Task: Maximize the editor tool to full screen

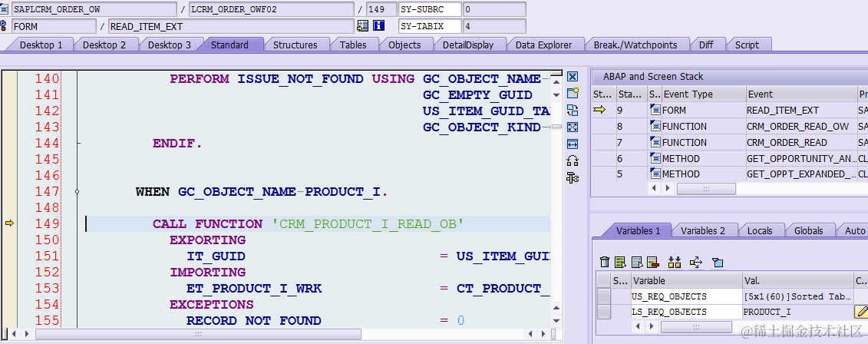Action: coord(573,127)
